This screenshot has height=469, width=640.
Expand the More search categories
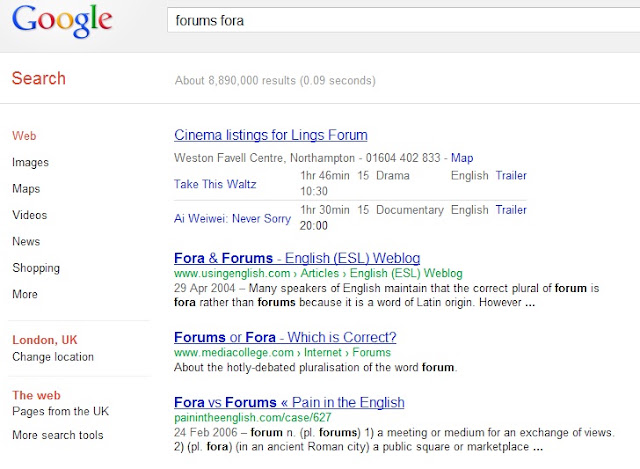25,294
